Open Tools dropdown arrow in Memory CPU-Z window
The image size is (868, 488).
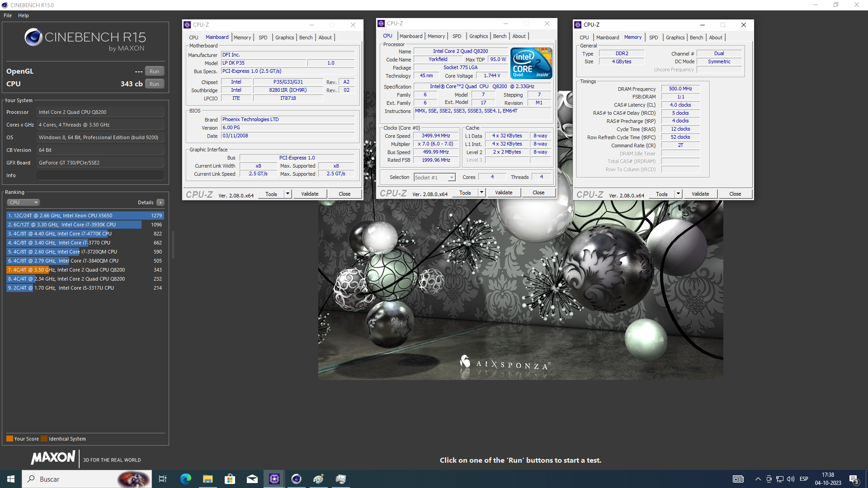[x=678, y=194]
